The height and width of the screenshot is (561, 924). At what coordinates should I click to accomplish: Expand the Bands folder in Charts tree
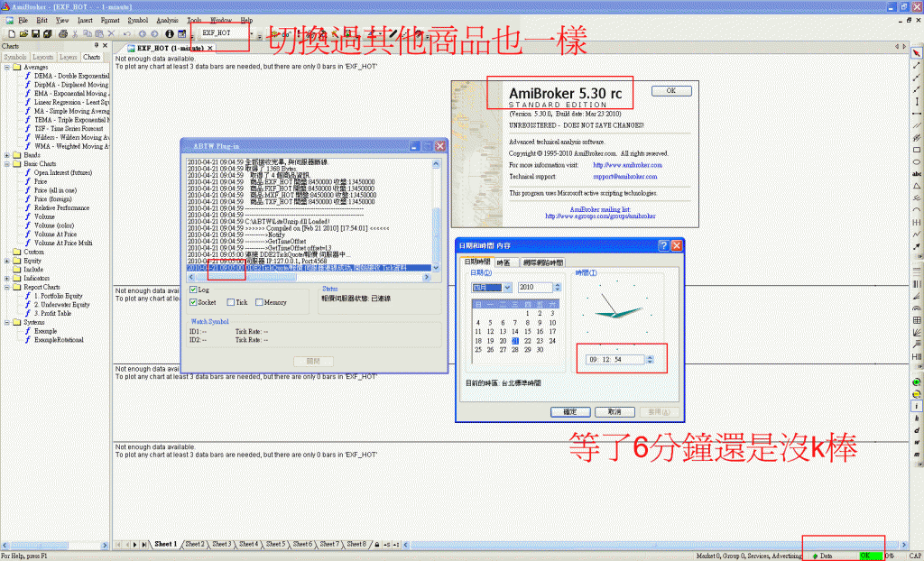tap(7, 155)
